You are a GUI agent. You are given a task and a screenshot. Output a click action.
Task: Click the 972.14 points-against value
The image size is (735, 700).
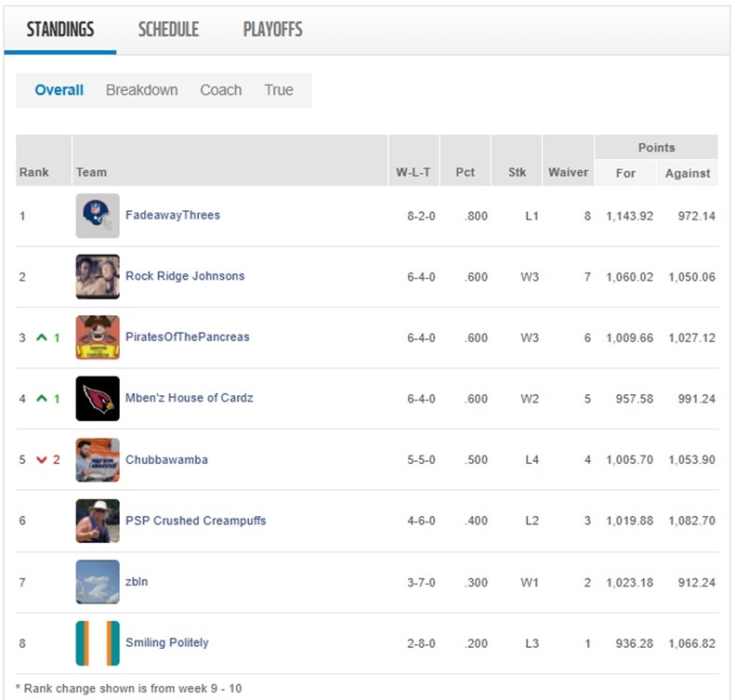click(x=697, y=217)
